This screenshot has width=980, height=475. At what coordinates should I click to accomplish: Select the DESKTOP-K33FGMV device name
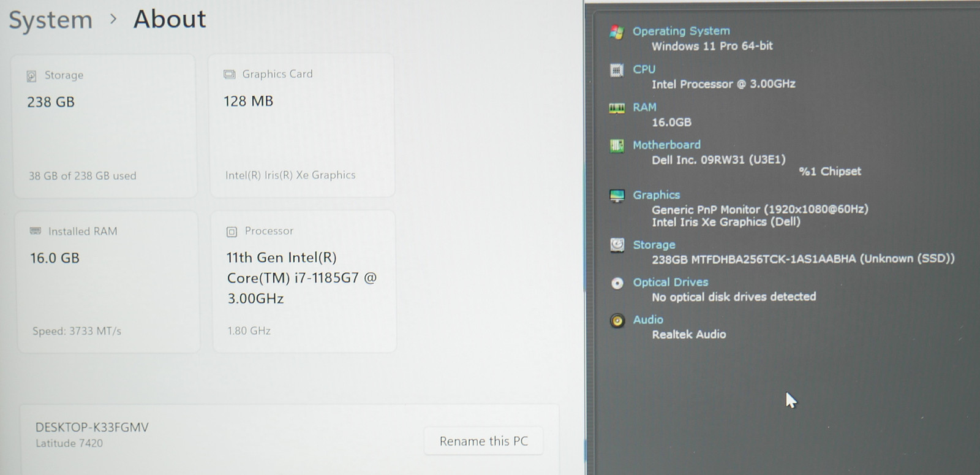[92, 427]
